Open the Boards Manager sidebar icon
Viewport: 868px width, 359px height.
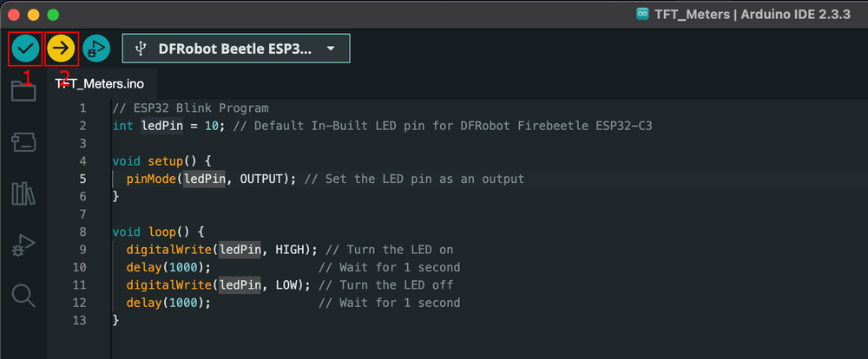(x=23, y=143)
